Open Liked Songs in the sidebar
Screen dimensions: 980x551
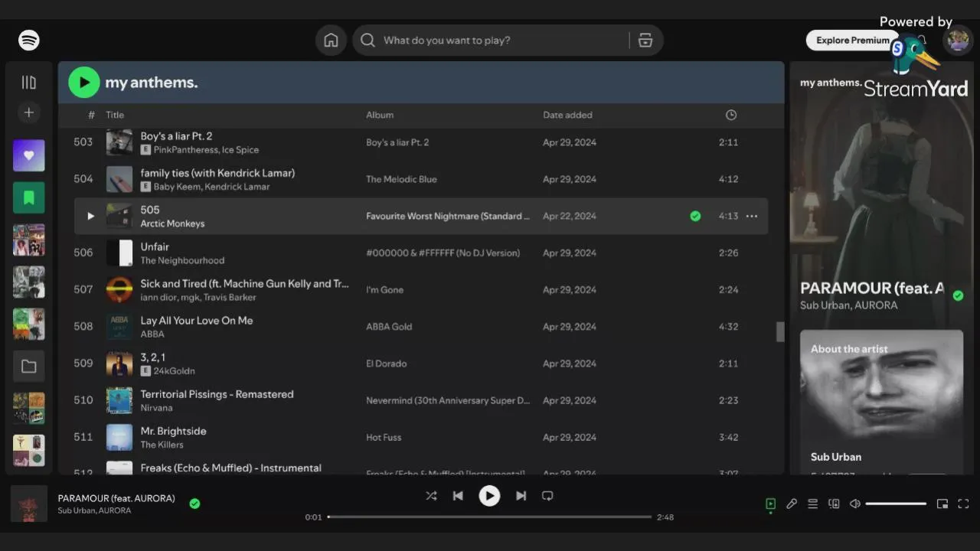tap(29, 155)
